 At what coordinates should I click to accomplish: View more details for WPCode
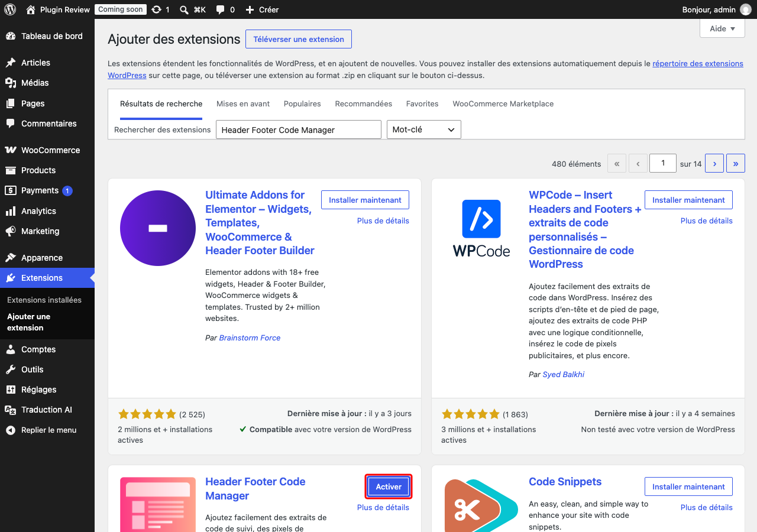coord(707,221)
